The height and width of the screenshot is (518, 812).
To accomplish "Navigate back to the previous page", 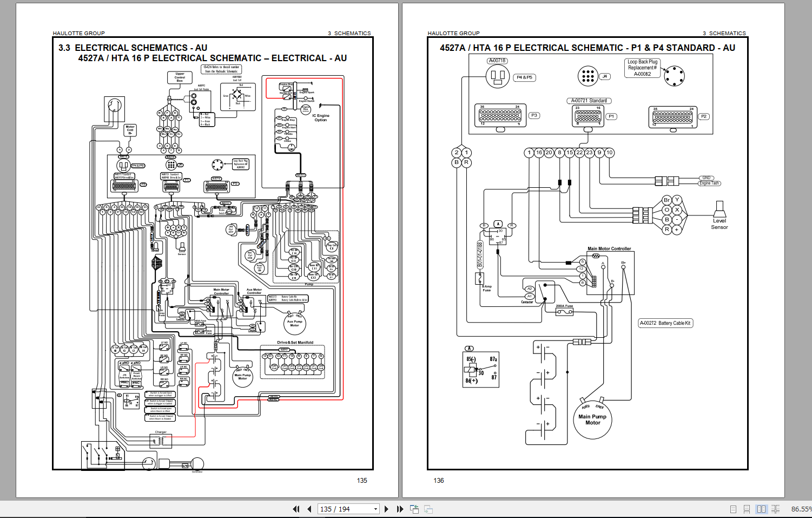I will pyautogui.click(x=308, y=509).
